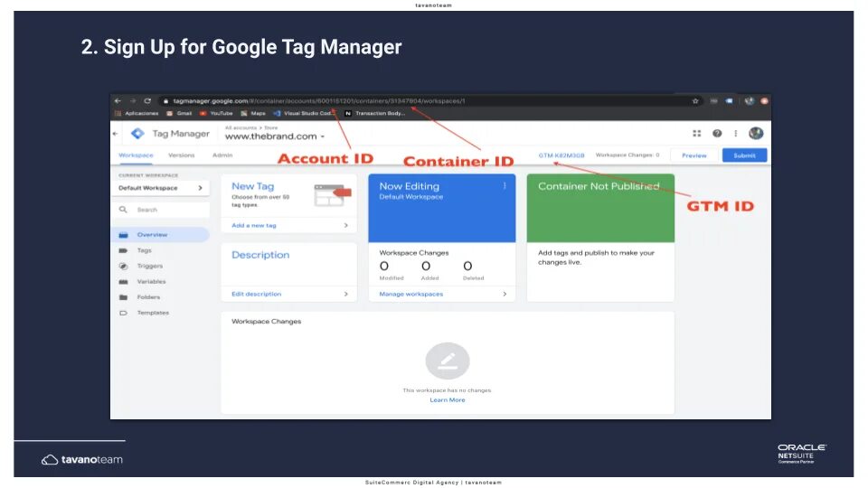Click the sidebar Search field
The image size is (868, 488).
click(x=161, y=210)
